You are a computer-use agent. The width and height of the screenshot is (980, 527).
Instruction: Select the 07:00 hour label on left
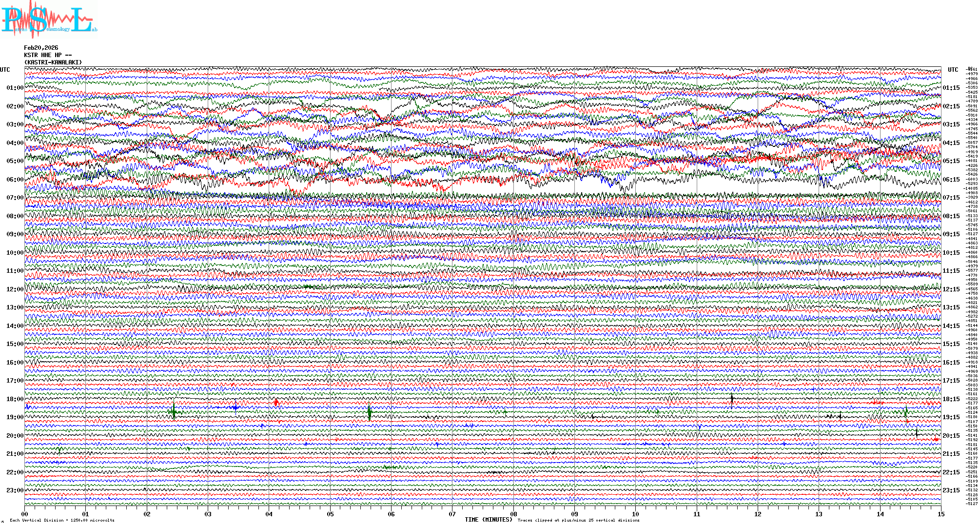point(15,198)
